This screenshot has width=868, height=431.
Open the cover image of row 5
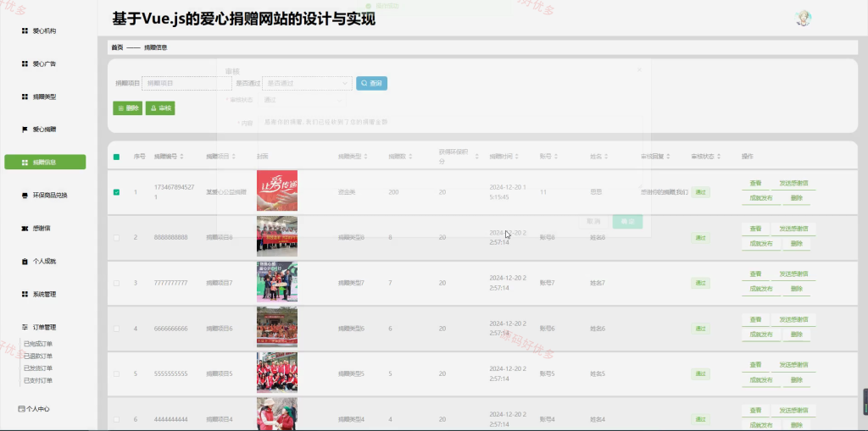point(277,373)
